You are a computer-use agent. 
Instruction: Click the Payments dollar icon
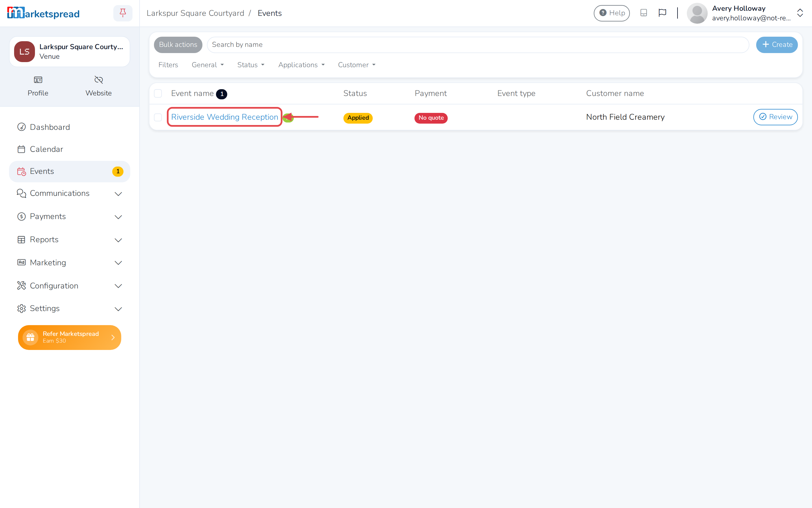[21, 216]
